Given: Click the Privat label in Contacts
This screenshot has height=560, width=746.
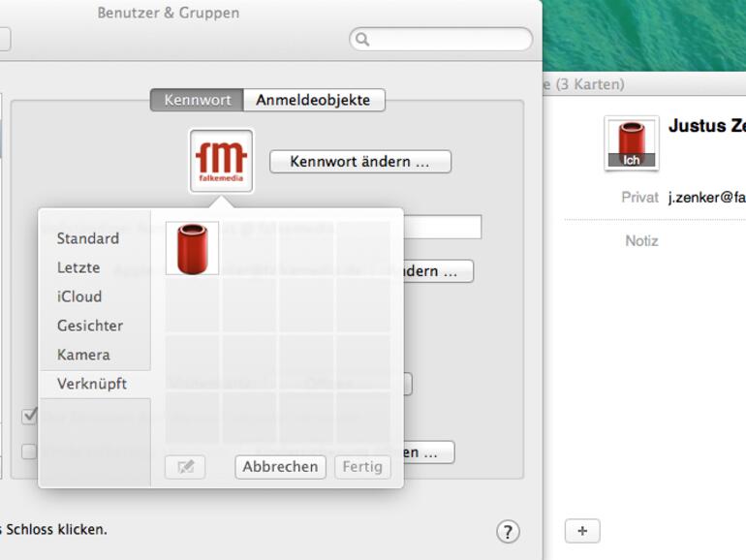Looking at the screenshot, I should [x=639, y=197].
